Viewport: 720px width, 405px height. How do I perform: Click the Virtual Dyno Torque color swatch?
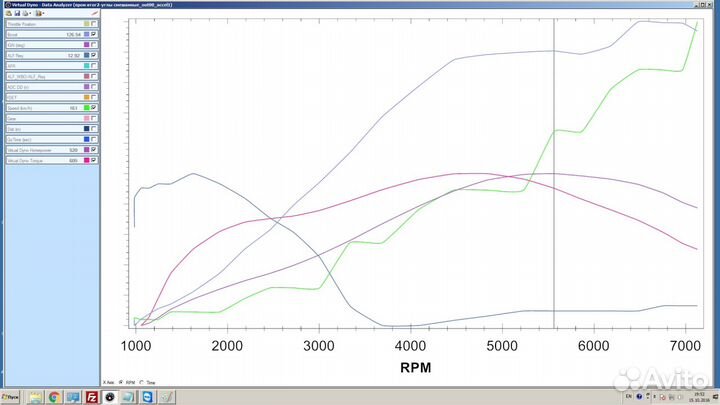(87, 160)
